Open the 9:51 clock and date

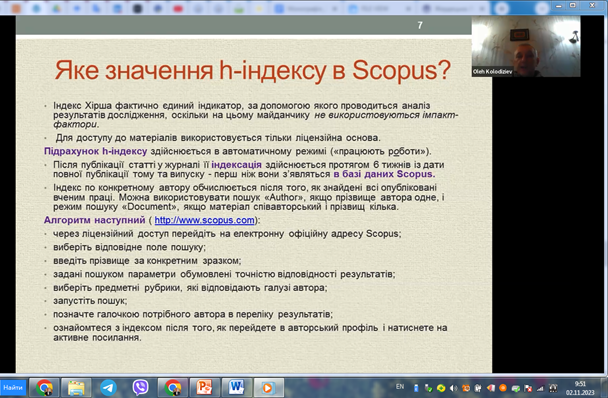(580, 388)
